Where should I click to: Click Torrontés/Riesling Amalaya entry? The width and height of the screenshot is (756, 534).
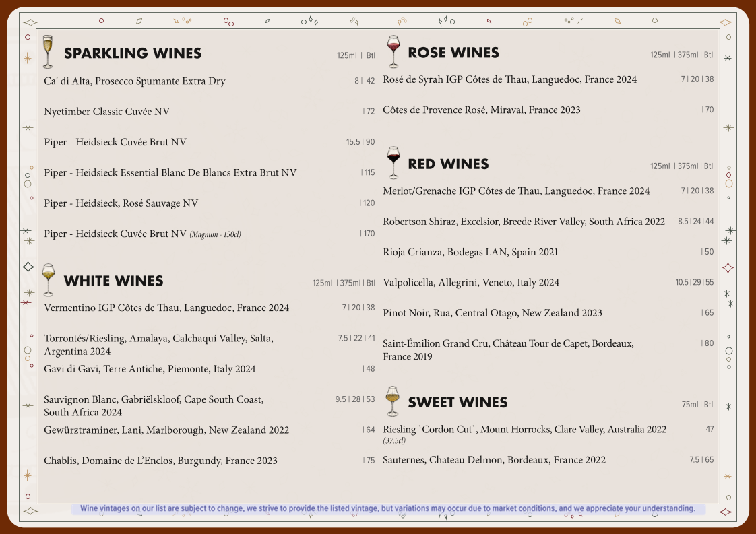click(158, 345)
